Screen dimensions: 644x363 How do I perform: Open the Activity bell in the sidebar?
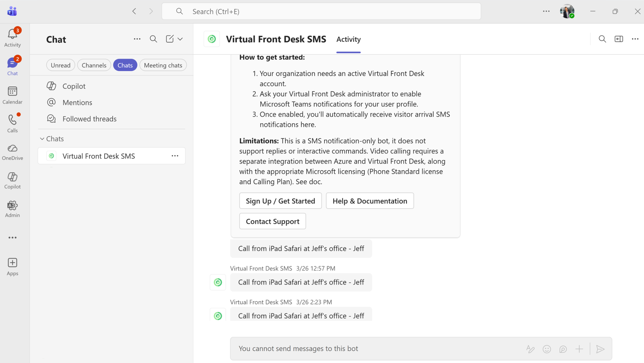coord(12,37)
